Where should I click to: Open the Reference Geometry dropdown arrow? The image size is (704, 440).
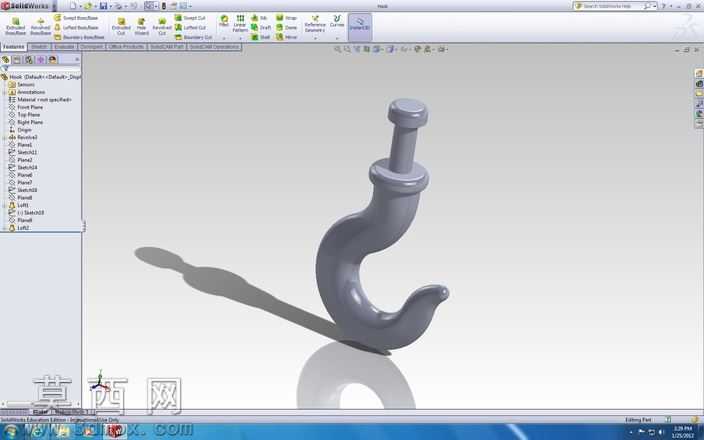tap(315, 38)
